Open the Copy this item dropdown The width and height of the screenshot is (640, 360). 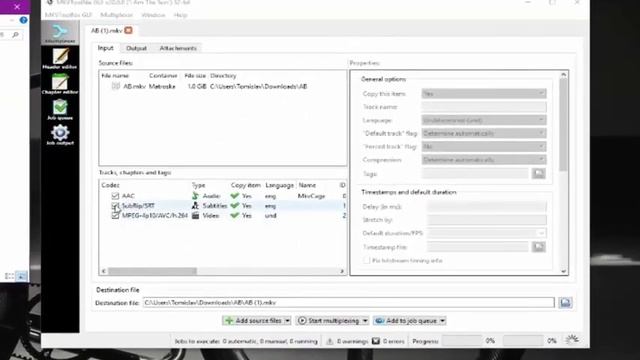[484, 93]
